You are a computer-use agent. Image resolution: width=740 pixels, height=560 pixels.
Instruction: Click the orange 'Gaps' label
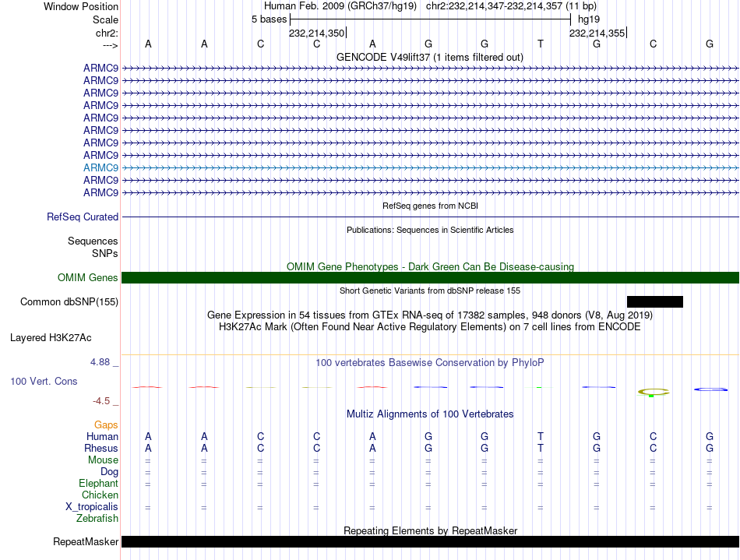point(106,425)
